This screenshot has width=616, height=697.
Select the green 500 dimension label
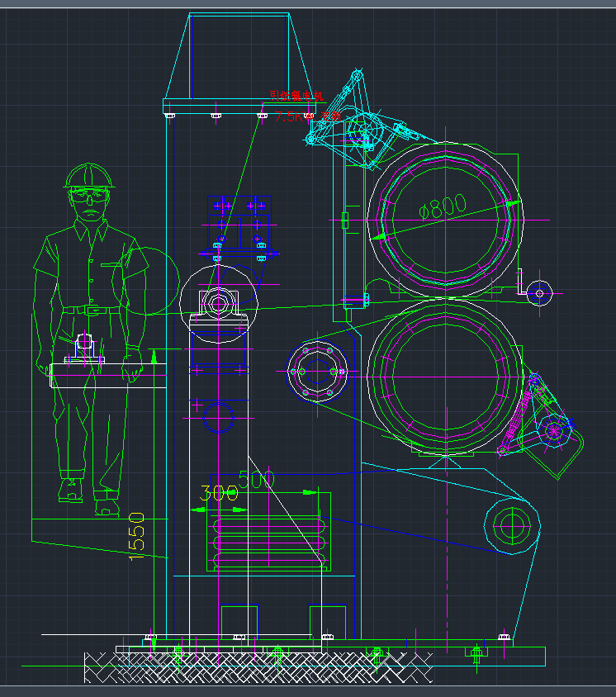pyautogui.click(x=257, y=481)
